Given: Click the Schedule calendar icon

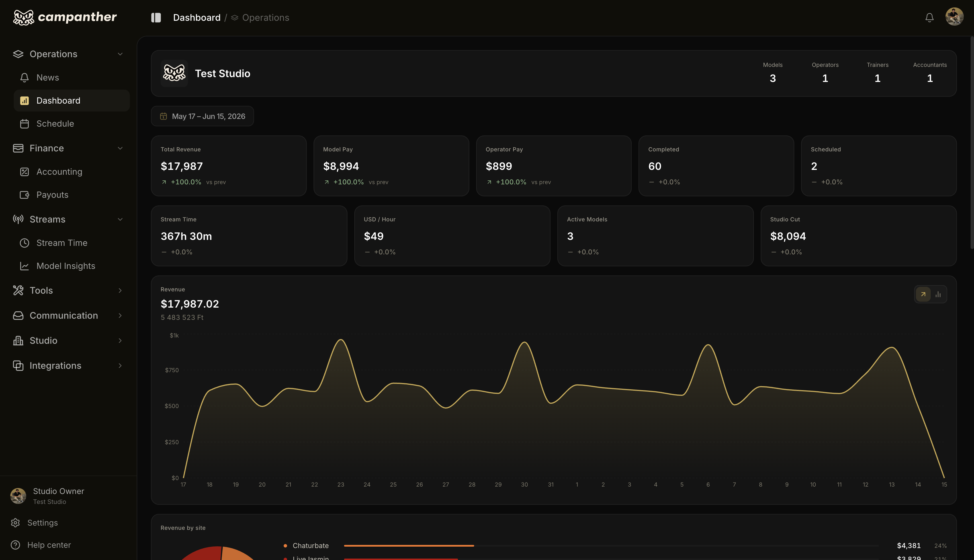Looking at the screenshot, I should pyautogui.click(x=24, y=124).
